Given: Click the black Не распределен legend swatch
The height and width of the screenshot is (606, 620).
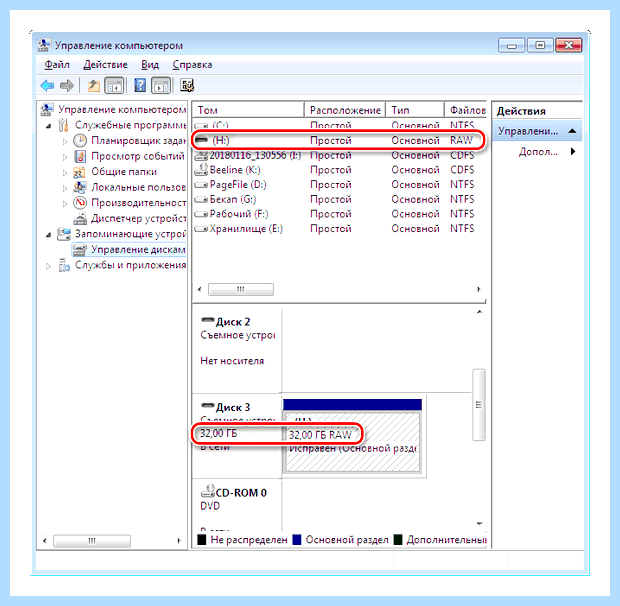Looking at the screenshot, I should coord(202,540).
